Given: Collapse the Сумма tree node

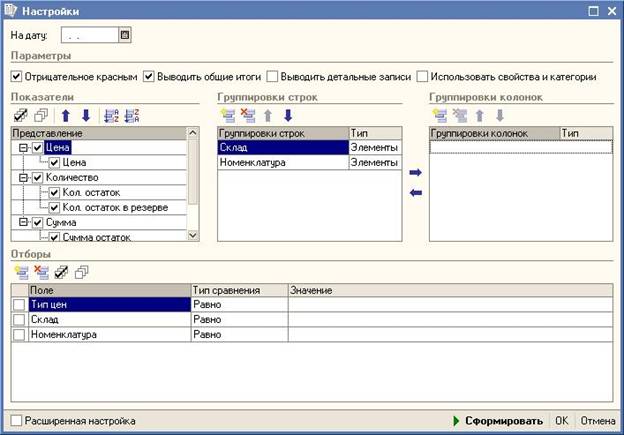Looking at the screenshot, I should [x=22, y=222].
